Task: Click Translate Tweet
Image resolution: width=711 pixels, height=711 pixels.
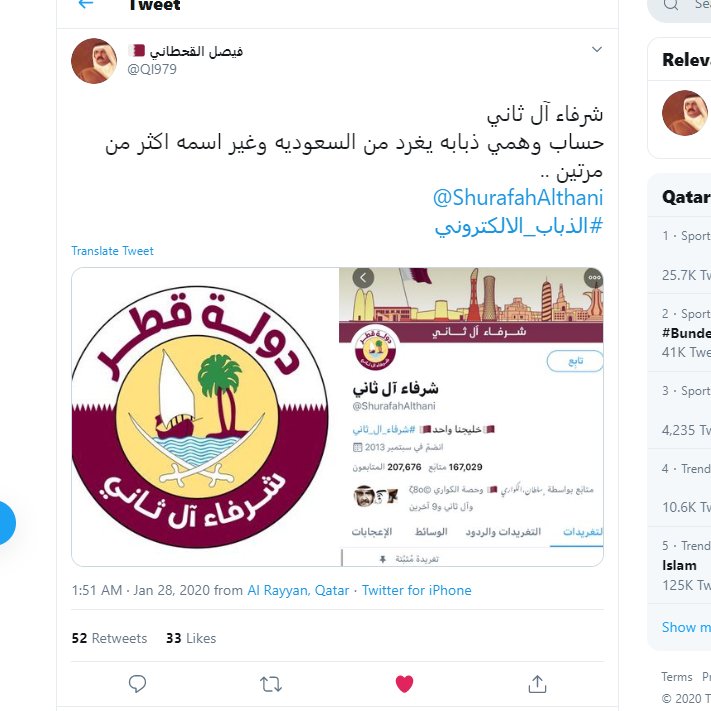Action: tap(112, 251)
